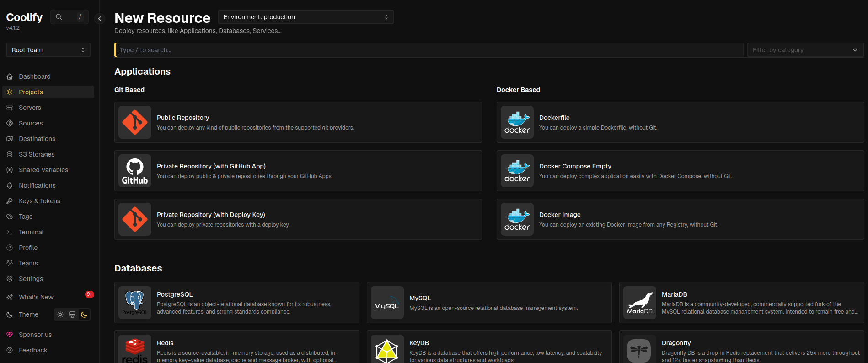This screenshot has width=868, height=363.
Task: Open Feedback from the sidebar
Action: tap(48, 350)
